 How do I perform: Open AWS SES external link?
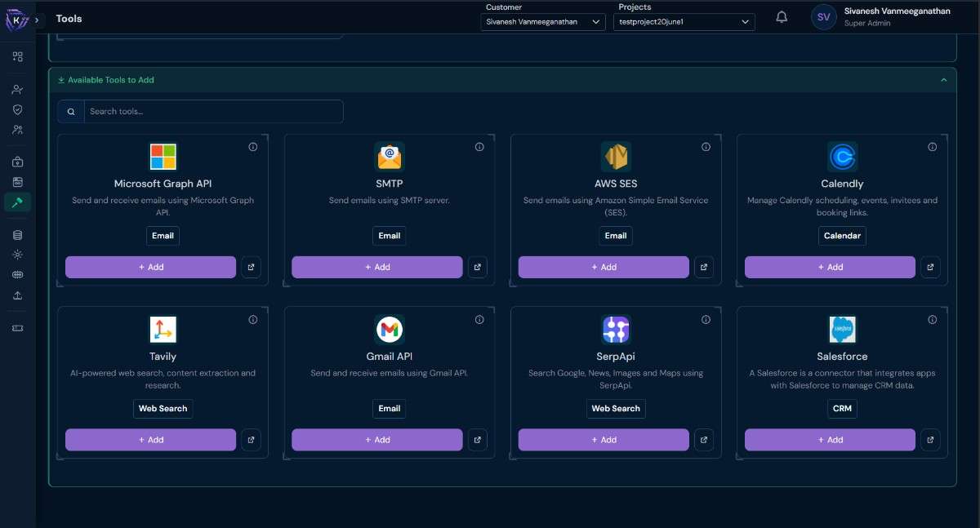pos(704,267)
